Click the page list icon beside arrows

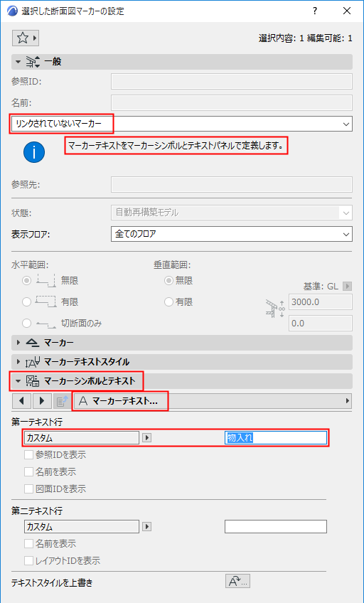(x=62, y=401)
